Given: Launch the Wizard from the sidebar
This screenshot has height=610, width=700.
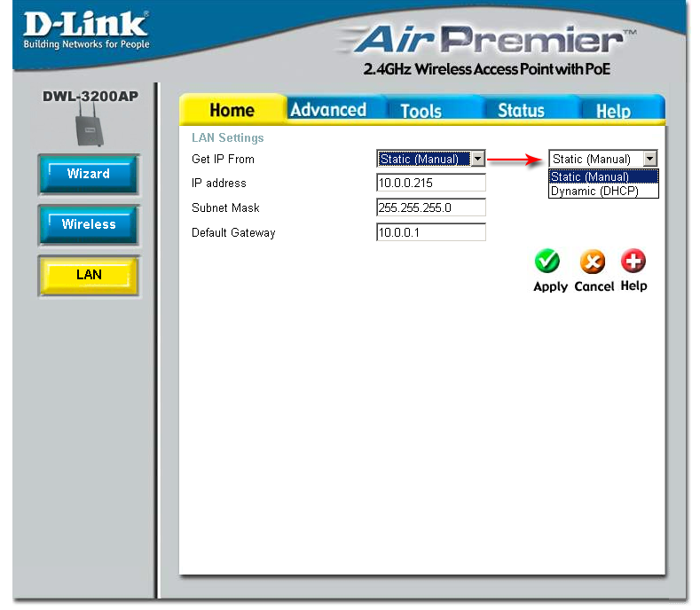Looking at the screenshot, I should click(89, 174).
